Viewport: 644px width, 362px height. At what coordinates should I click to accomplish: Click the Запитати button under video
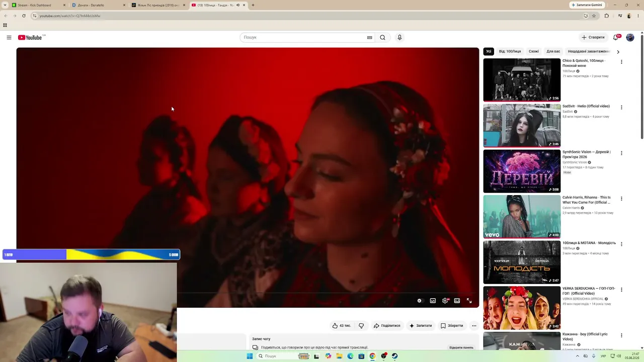click(x=421, y=326)
